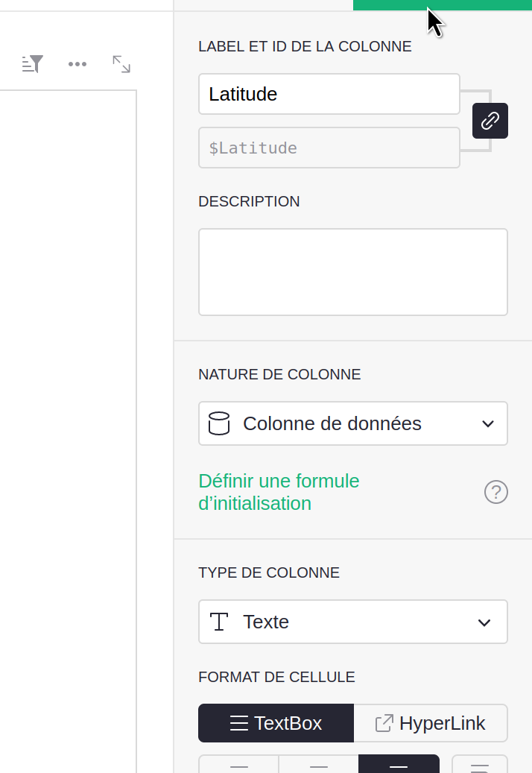Open the three-dot widget options menu
The image size is (532, 773).
point(77,64)
